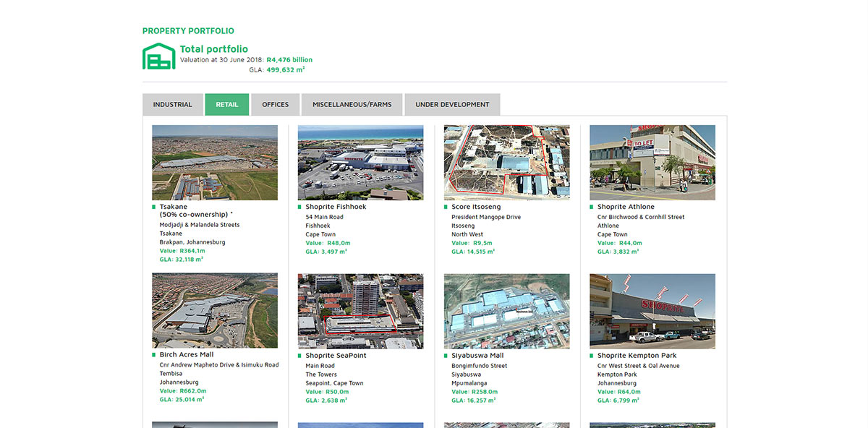Image resolution: width=868 pixels, height=428 pixels.
Task: Click the green marker beside Score Itsoseng
Action: tap(446, 206)
